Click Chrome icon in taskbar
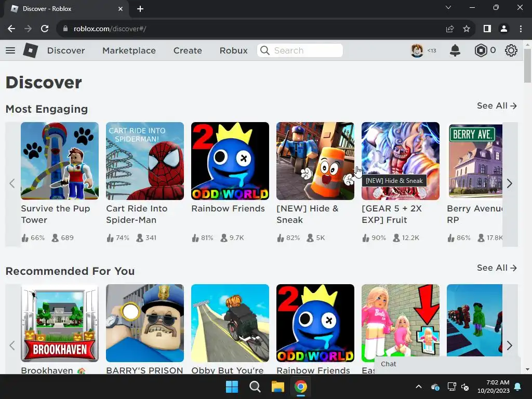 tap(301, 387)
